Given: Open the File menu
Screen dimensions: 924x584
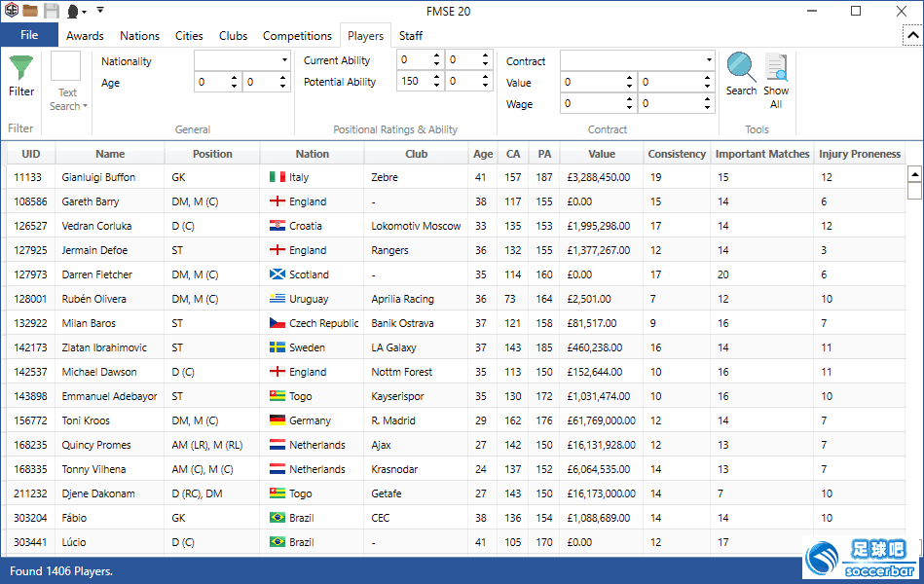Looking at the screenshot, I should click(x=29, y=35).
